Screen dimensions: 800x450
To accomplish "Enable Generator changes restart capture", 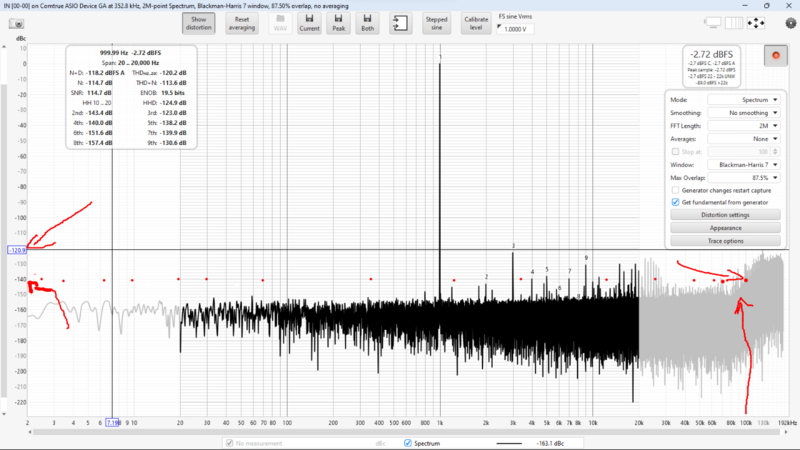I will pyautogui.click(x=675, y=189).
